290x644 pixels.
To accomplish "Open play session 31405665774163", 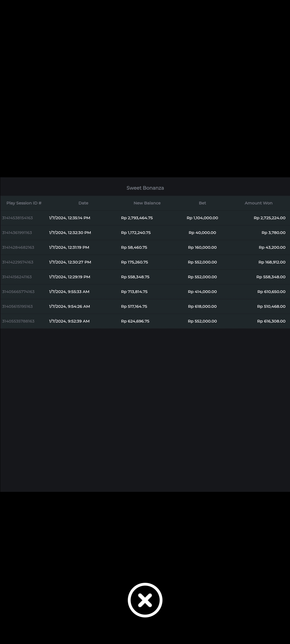I will coord(18,292).
